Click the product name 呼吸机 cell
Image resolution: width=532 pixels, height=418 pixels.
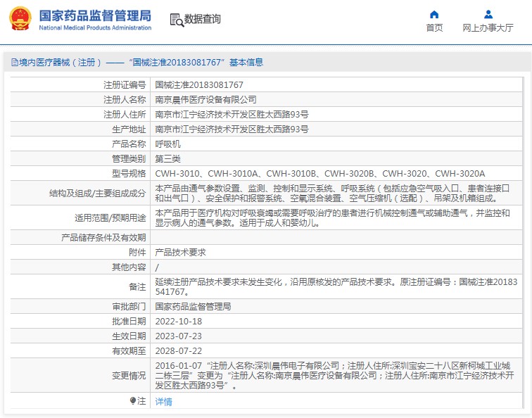click(336, 144)
